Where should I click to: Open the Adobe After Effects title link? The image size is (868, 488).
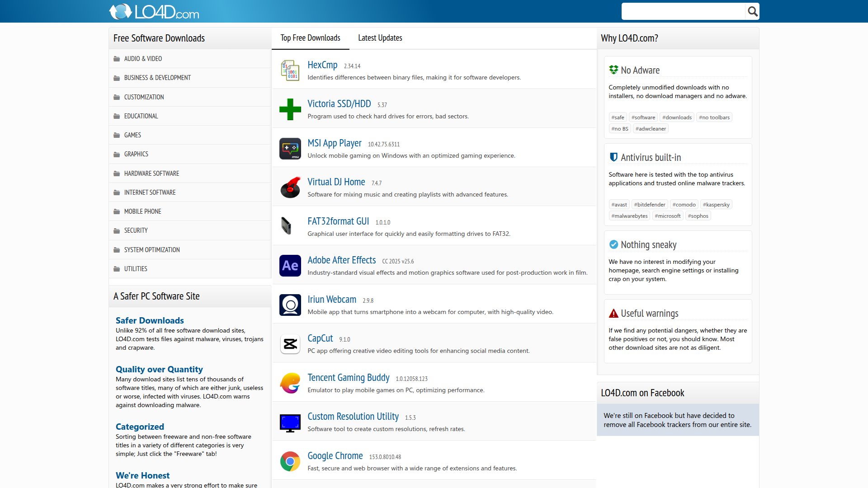point(341,260)
